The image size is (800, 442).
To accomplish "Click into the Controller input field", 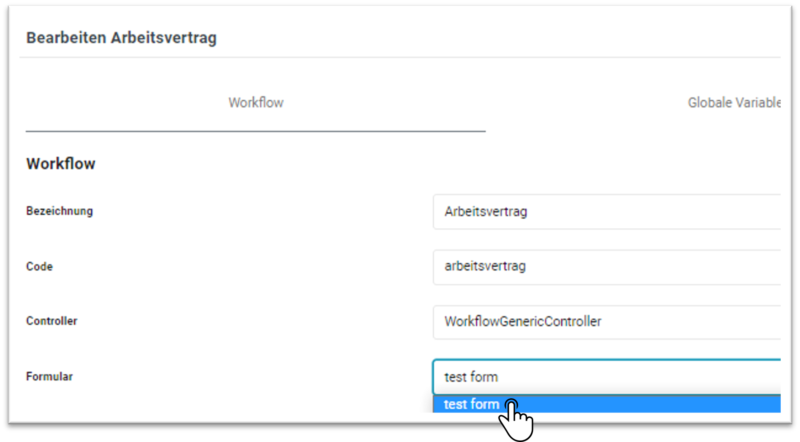I will coord(607,322).
